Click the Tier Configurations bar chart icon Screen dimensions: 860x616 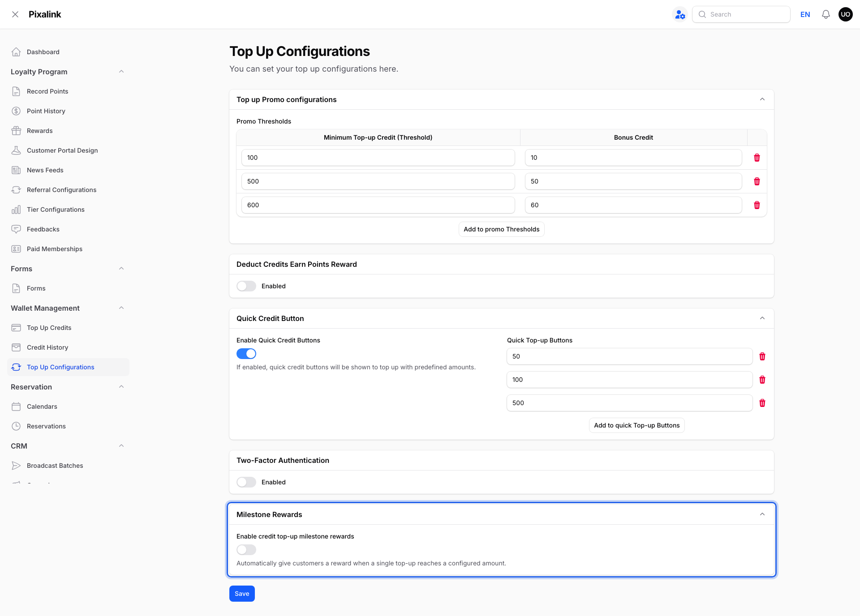tap(16, 210)
